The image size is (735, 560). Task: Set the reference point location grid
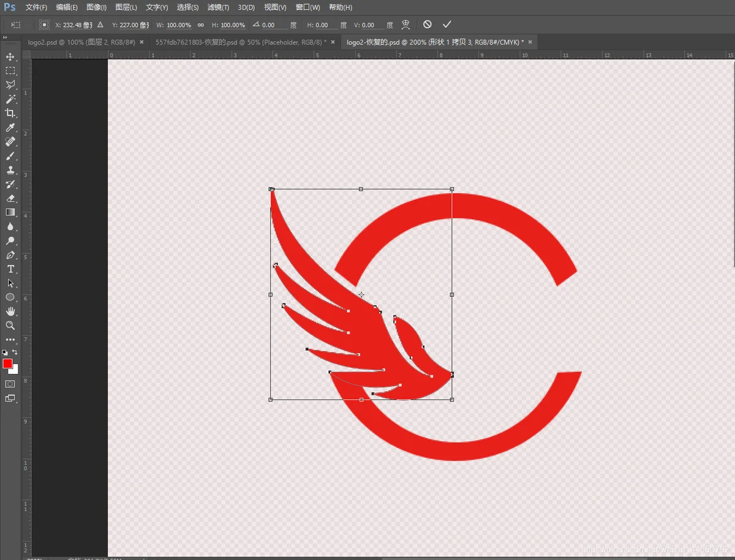(44, 24)
